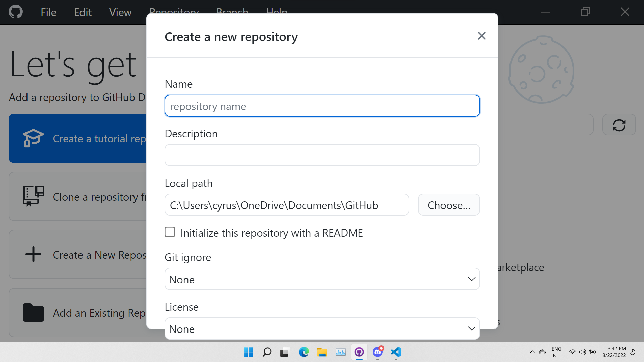Open GitHub Desktop from the taskbar

point(359,352)
